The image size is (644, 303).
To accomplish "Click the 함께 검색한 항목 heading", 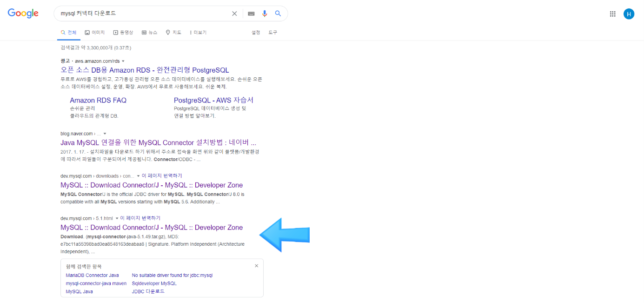I will 84,267.
